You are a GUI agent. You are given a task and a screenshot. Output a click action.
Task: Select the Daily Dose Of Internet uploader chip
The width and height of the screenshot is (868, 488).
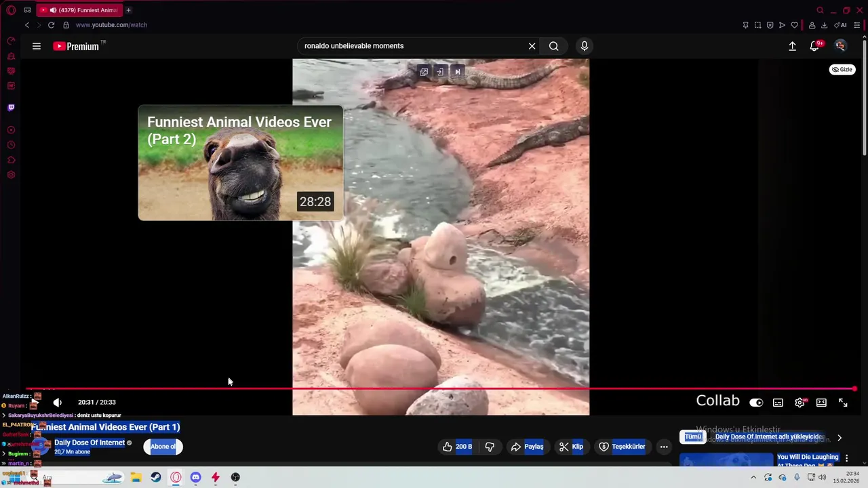768,437
